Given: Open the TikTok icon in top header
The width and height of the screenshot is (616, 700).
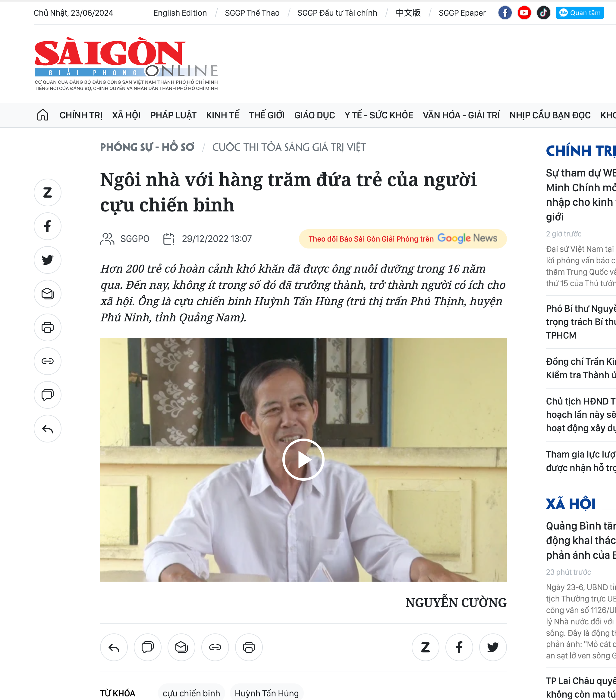Looking at the screenshot, I should (x=543, y=13).
